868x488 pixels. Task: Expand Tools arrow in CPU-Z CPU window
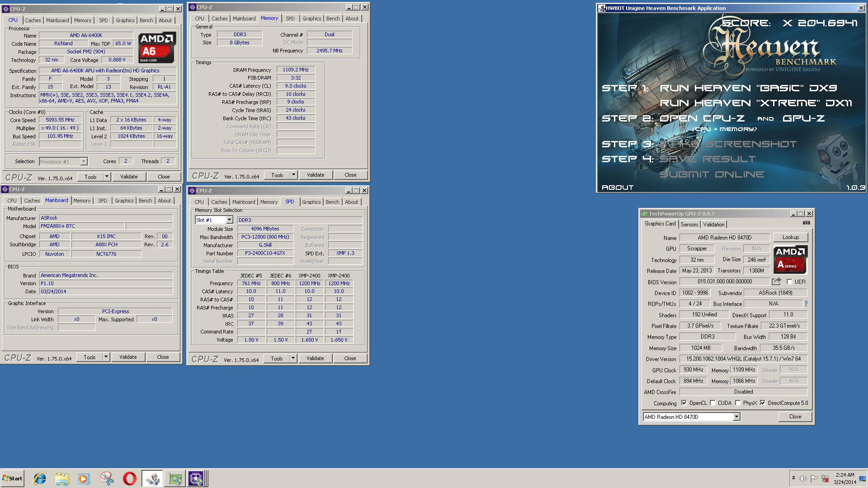107,177
